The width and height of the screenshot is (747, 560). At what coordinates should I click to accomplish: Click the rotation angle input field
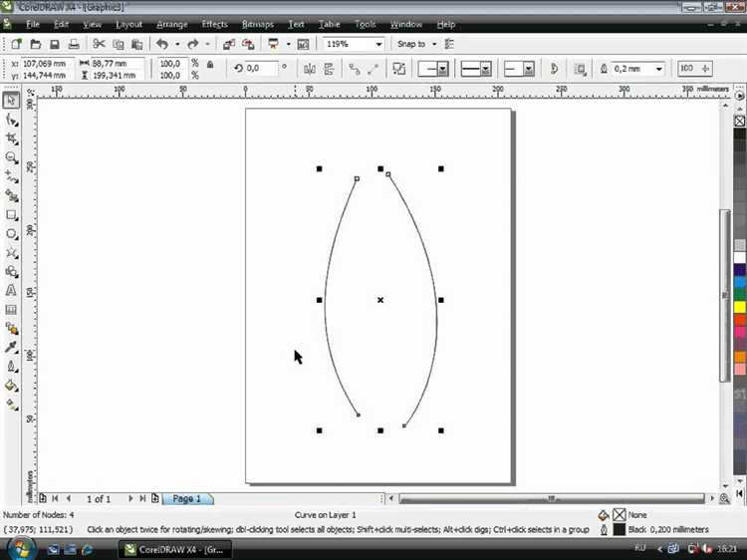tap(261, 69)
